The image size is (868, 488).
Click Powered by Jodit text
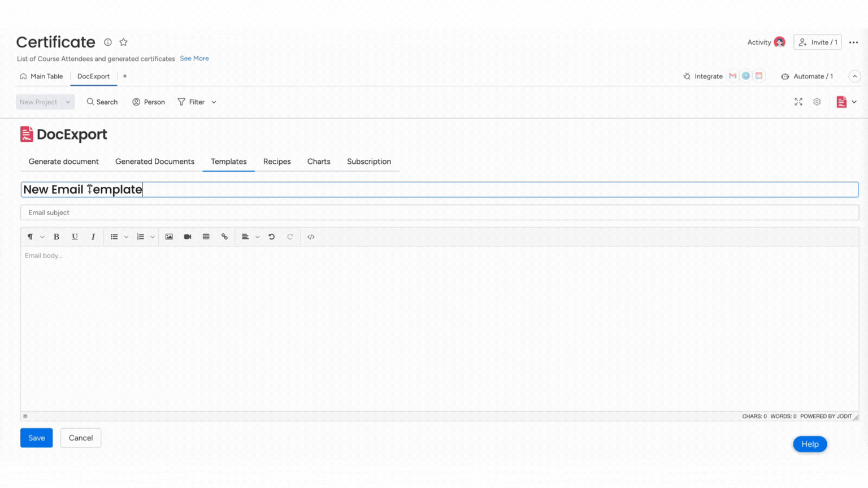point(826,416)
